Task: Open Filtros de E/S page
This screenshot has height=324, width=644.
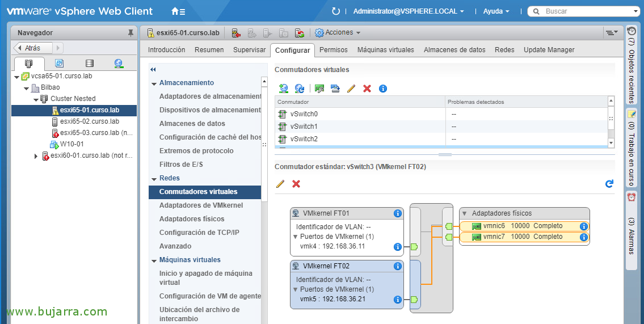Action: (x=181, y=164)
